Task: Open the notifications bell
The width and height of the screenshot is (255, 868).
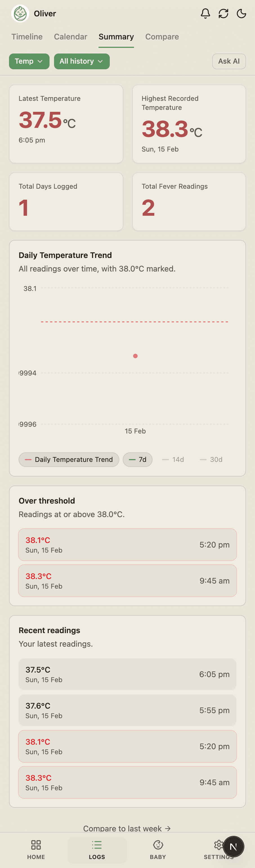Action: [205, 14]
